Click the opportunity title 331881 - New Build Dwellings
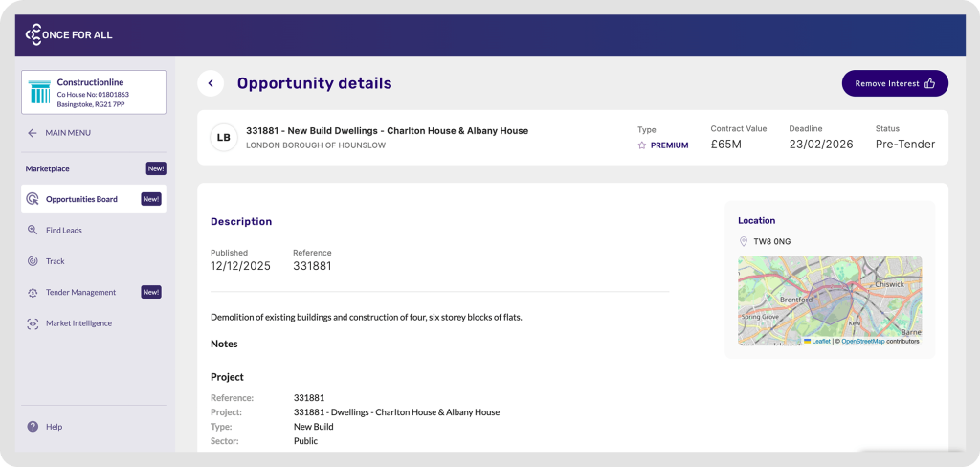The width and height of the screenshot is (980, 467). (387, 131)
